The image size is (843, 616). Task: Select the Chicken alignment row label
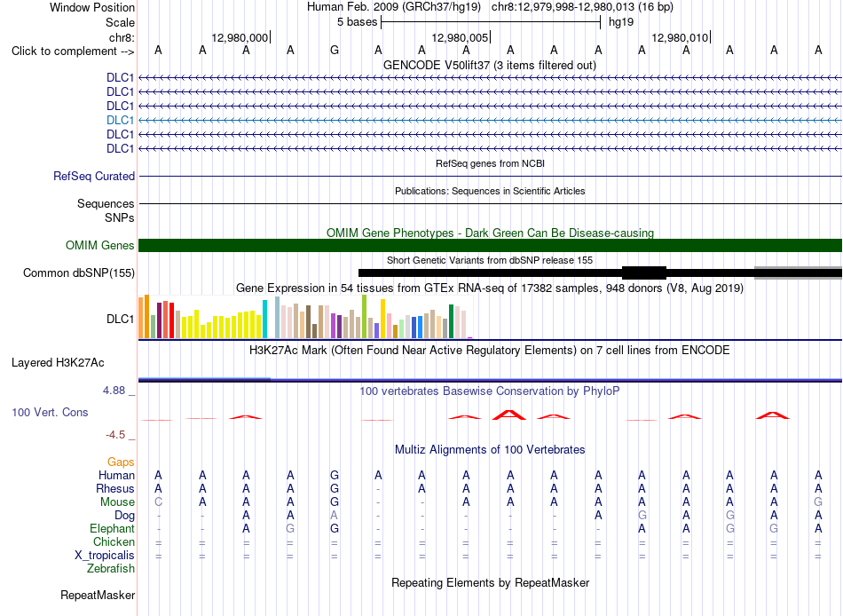[x=114, y=541]
